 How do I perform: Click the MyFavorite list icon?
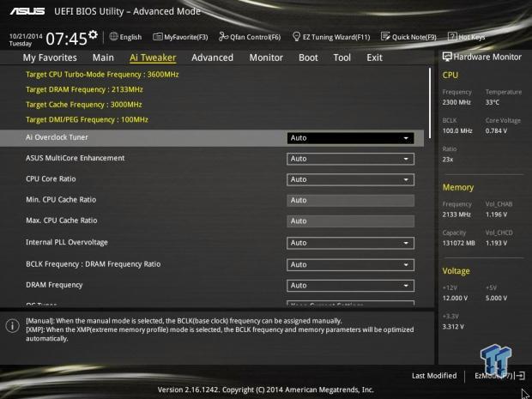[x=157, y=37]
